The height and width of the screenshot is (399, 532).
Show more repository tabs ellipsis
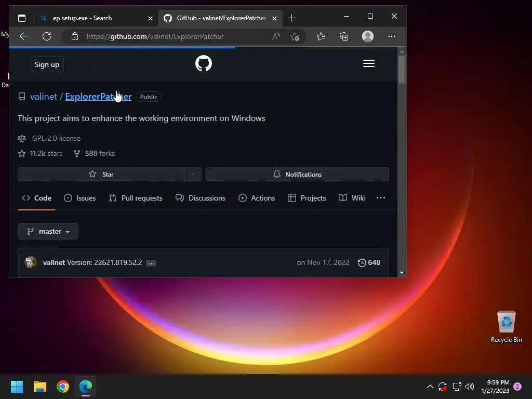[381, 198]
